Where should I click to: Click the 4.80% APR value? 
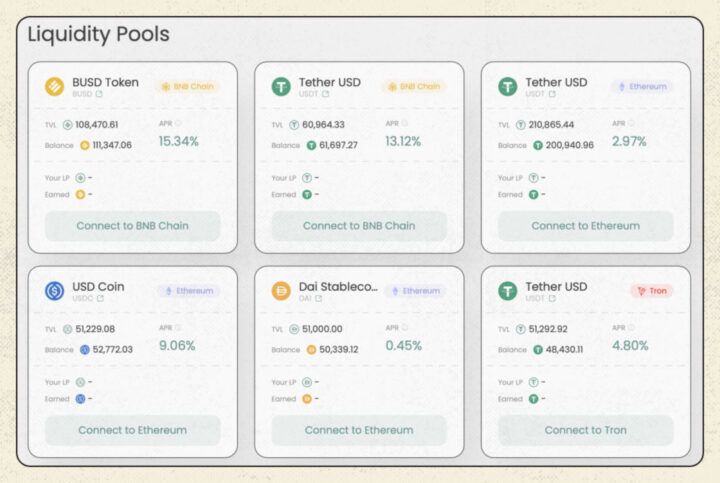[630, 346]
